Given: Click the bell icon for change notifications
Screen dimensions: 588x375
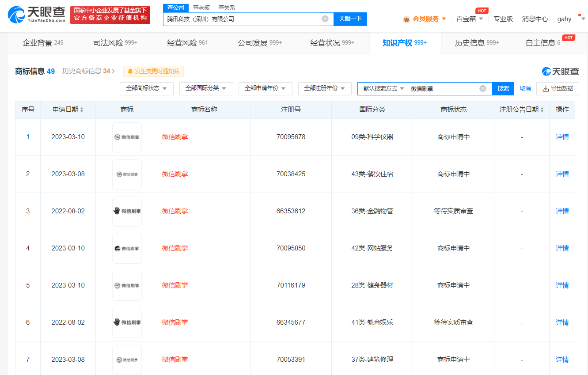Looking at the screenshot, I should (130, 72).
